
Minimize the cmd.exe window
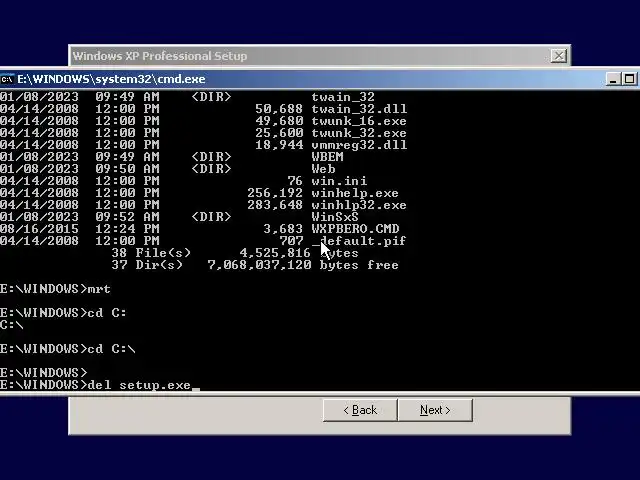pyautogui.click(x=612, y=79)
